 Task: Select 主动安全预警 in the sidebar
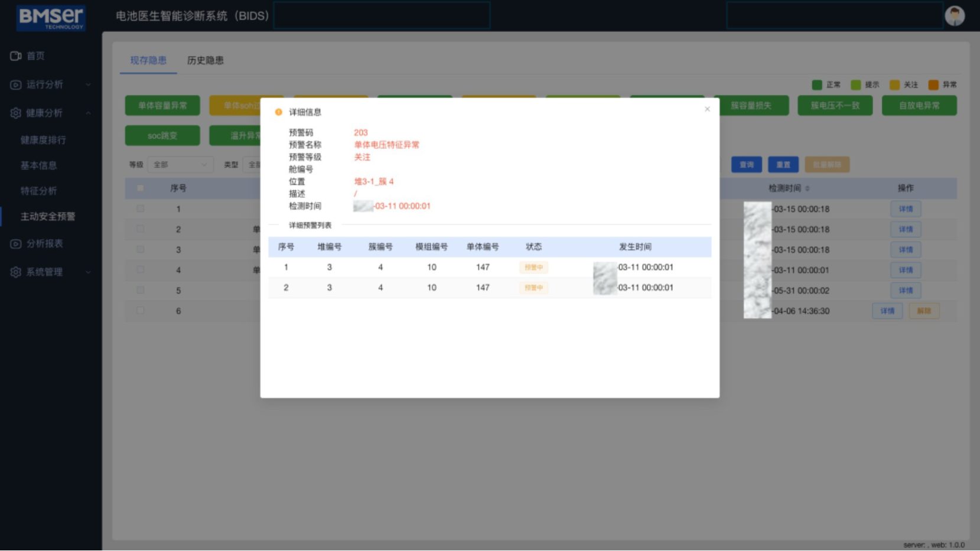coord(48,216)
